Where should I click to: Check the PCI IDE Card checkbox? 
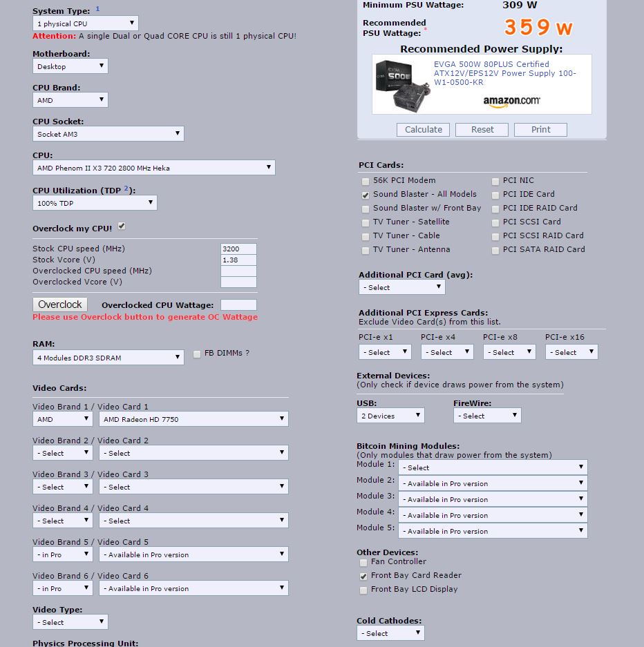point(495,195)
